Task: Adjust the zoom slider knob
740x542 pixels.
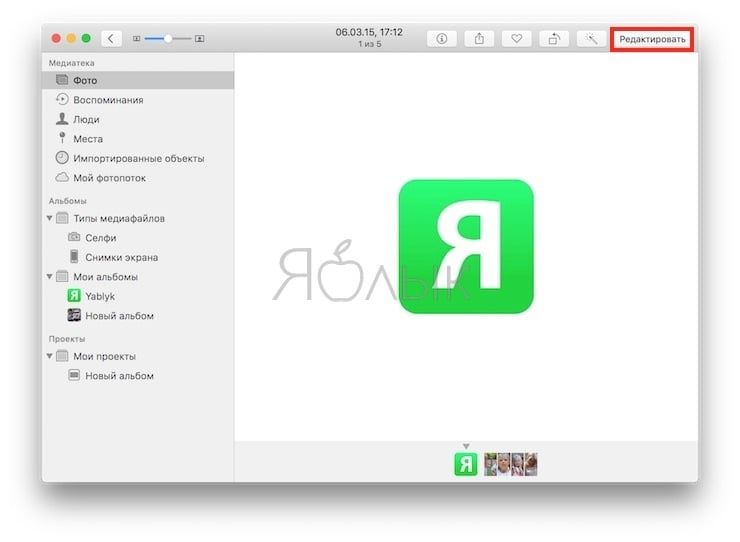Action: pos(168,39)
